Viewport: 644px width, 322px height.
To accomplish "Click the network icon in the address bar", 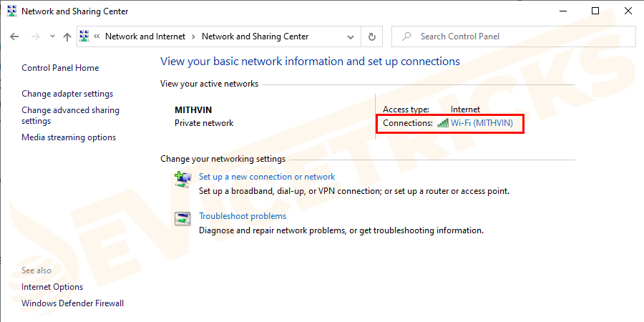I will [x=84, y=36].
